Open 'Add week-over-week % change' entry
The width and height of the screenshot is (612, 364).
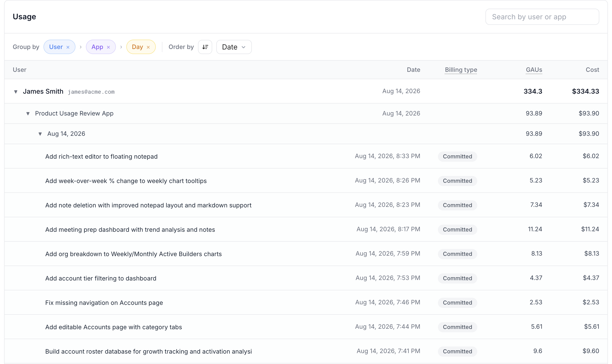pyautogui.click(x=126, y=181)
